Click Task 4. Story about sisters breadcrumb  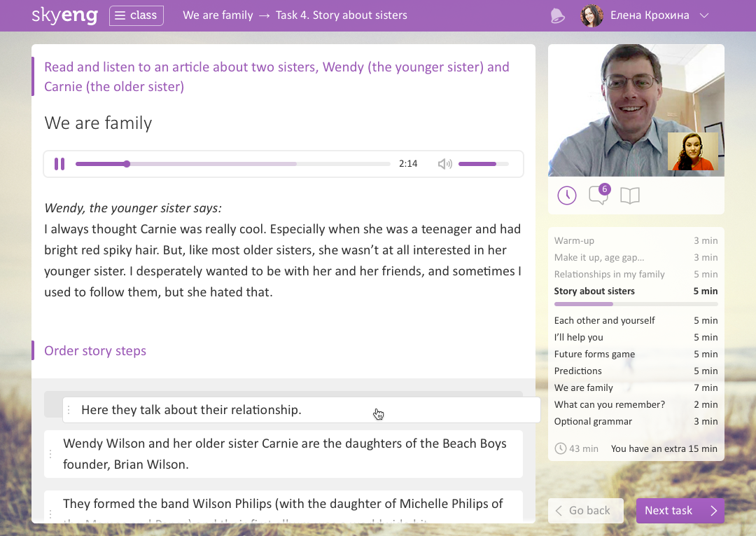342,15
